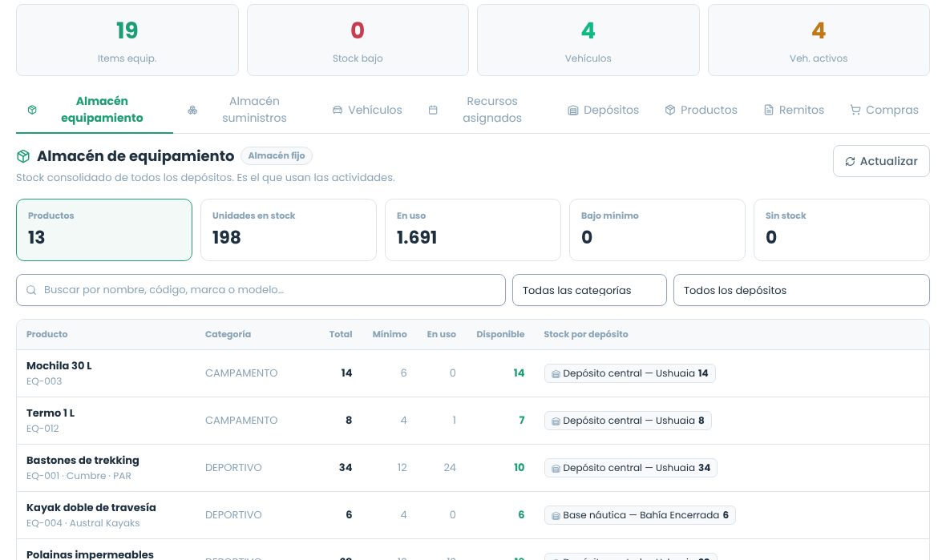The image size is (946, 560).
Task: Select the Sin stock card
Action: (x=842, y=230)
